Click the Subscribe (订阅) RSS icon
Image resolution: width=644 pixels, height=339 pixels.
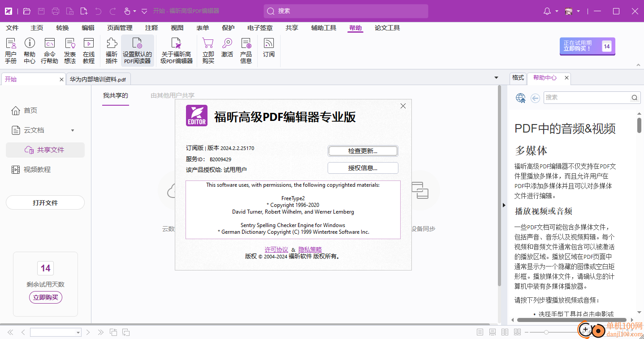tap(269, 47)
